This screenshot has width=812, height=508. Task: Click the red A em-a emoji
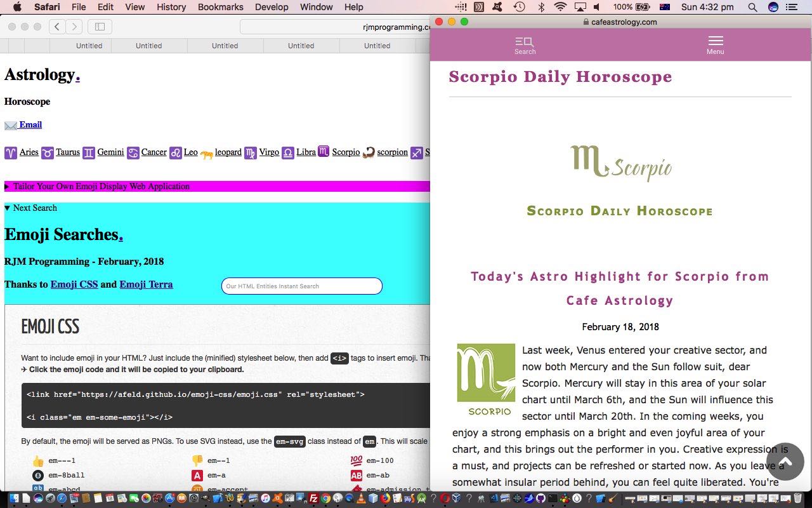197,476
